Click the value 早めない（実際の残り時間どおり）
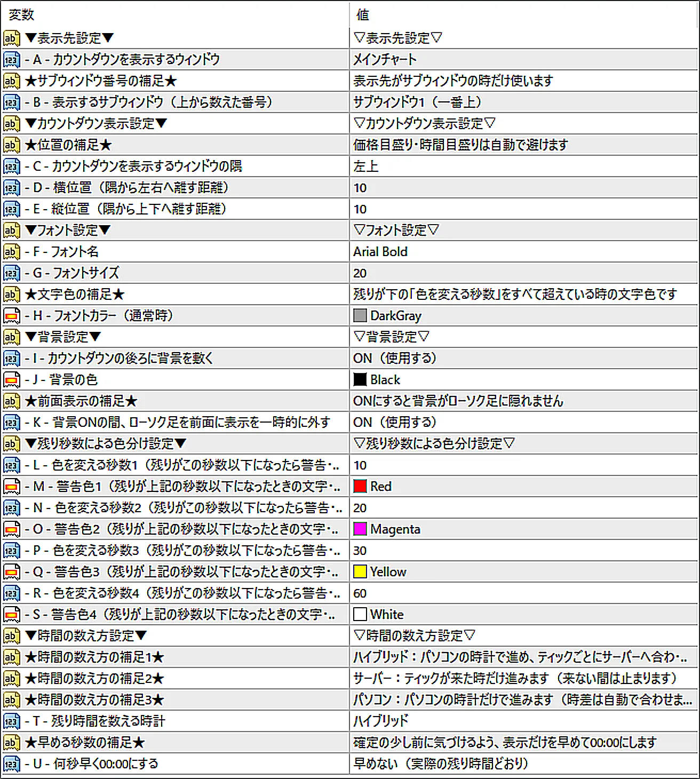The image size is (700, 779). pyautogui.click(x=441, y=764)
